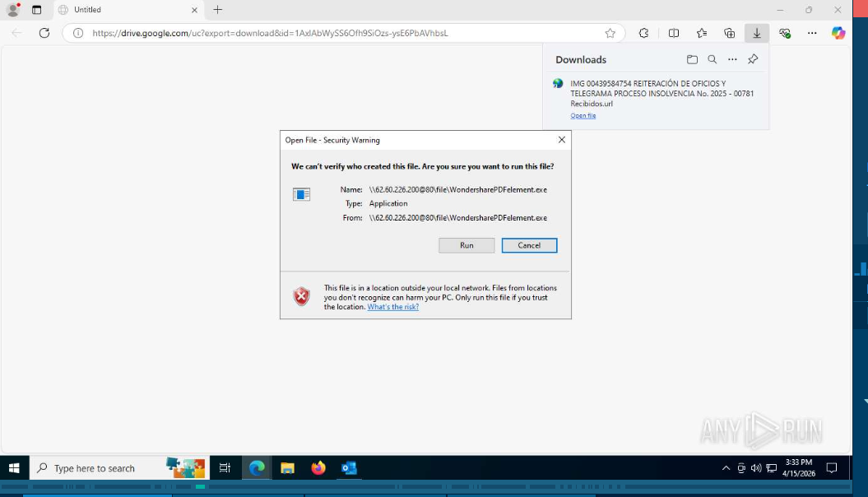This screenshot has height=497, width=868.
Task: Search downloads with the magnifier icon
Action: pyautogui.click(x=712, y=59)
